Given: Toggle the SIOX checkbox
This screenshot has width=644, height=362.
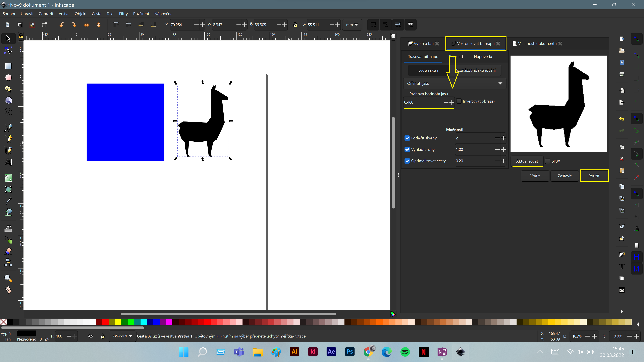Looking at the screenshot, I should [548, 161].
